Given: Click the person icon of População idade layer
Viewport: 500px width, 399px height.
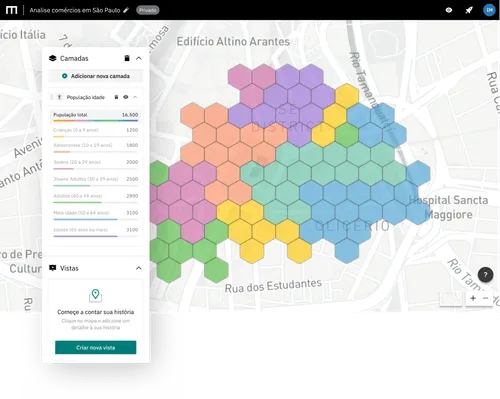Looking at the screenshot, I should click(59, 97).
